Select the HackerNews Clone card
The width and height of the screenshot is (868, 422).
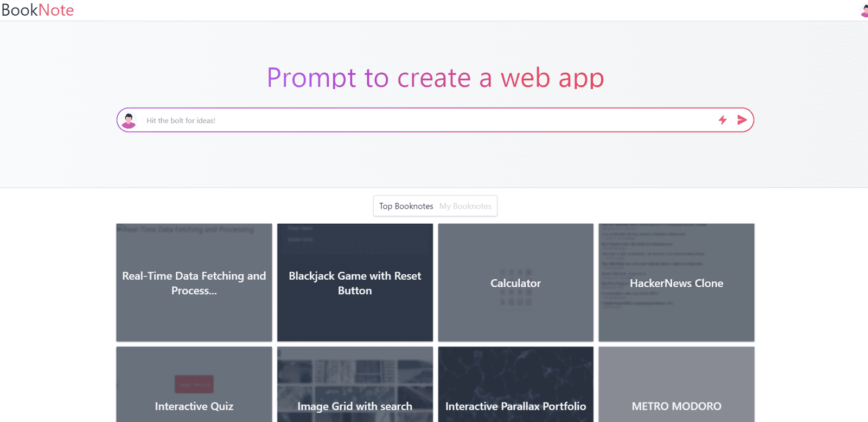[676, 283]
